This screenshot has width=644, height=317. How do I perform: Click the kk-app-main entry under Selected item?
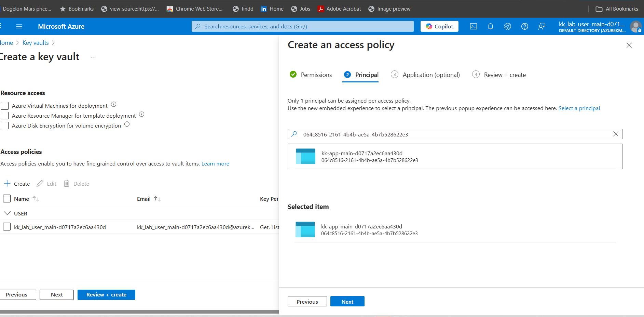[x=455, y=230]
